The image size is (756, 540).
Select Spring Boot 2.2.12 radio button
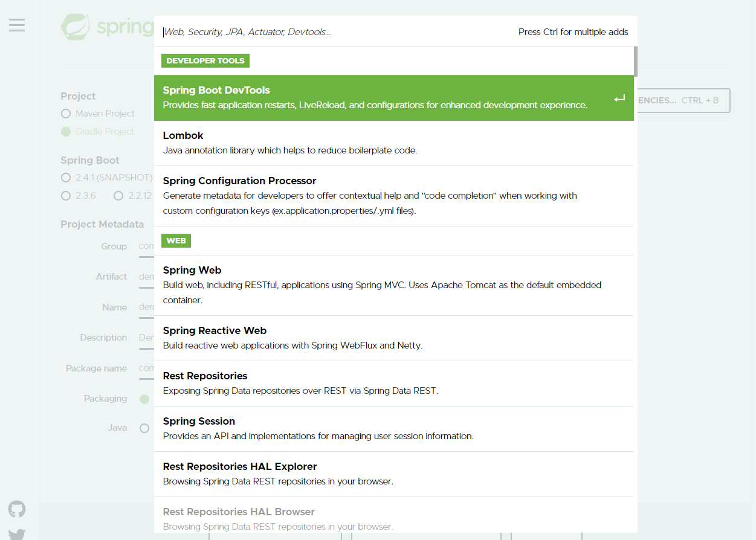(118, 196)
